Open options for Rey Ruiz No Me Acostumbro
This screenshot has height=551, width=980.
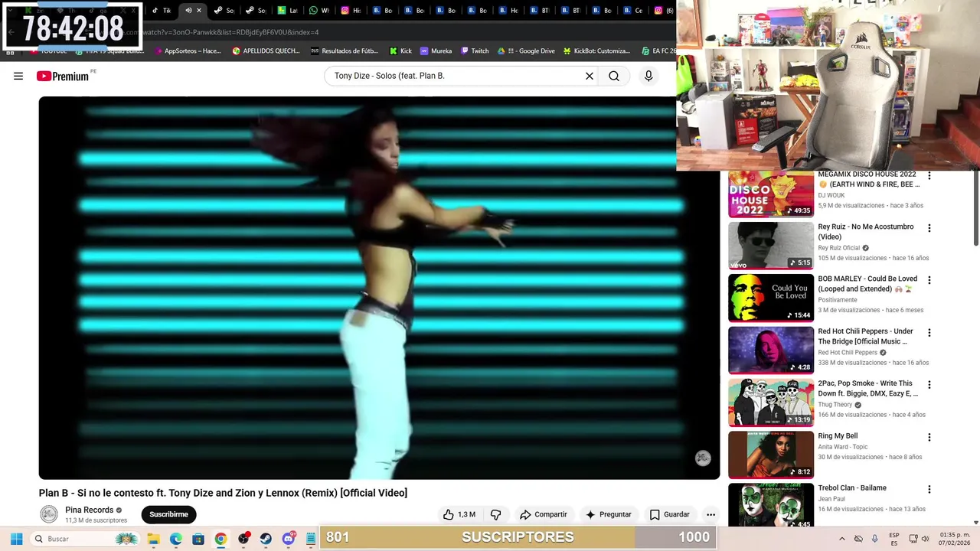929,228
